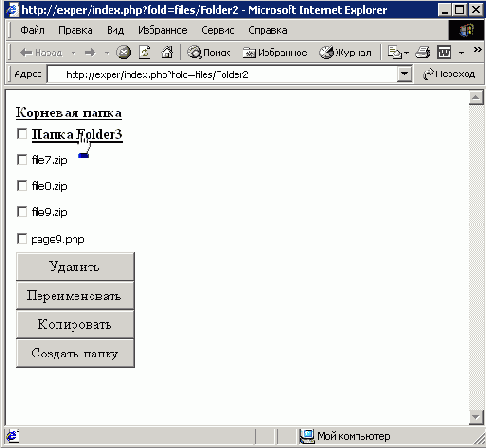This screenshot has width=486, height=448.
Task: Open the Журнал history toolbar button
Action: (345, 53)
